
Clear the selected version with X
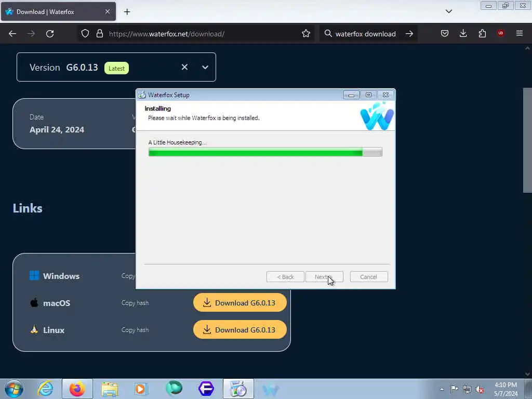click(184, 67)
